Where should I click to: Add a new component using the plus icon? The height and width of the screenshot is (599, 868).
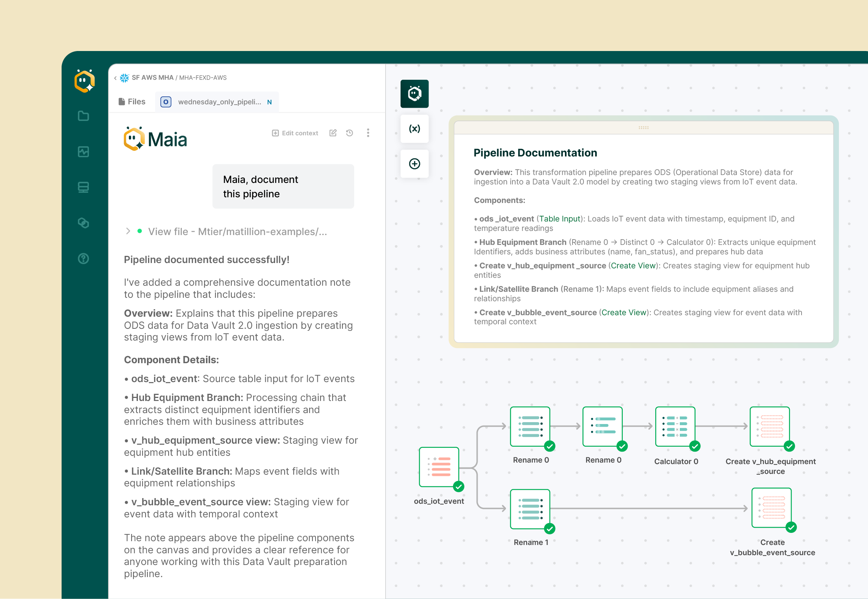click(x=414, y=164)
